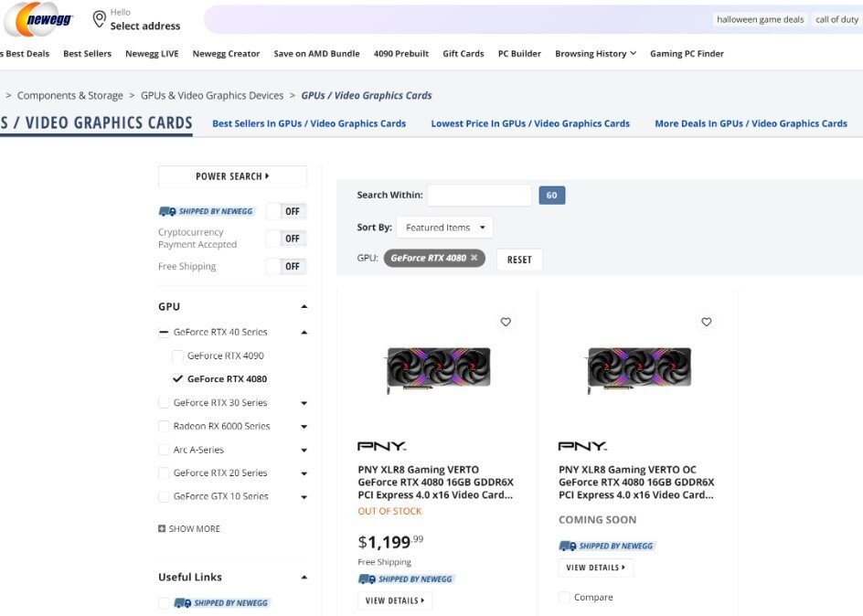
Task: Enable the Free Shipping switch
Action: pyautogui.click(x=285, y=266)
